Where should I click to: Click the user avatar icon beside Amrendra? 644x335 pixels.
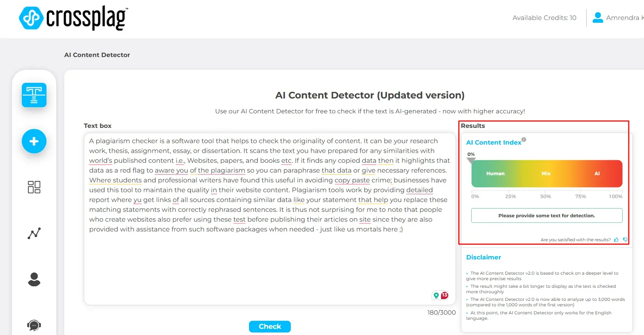(x=598, y=17)
